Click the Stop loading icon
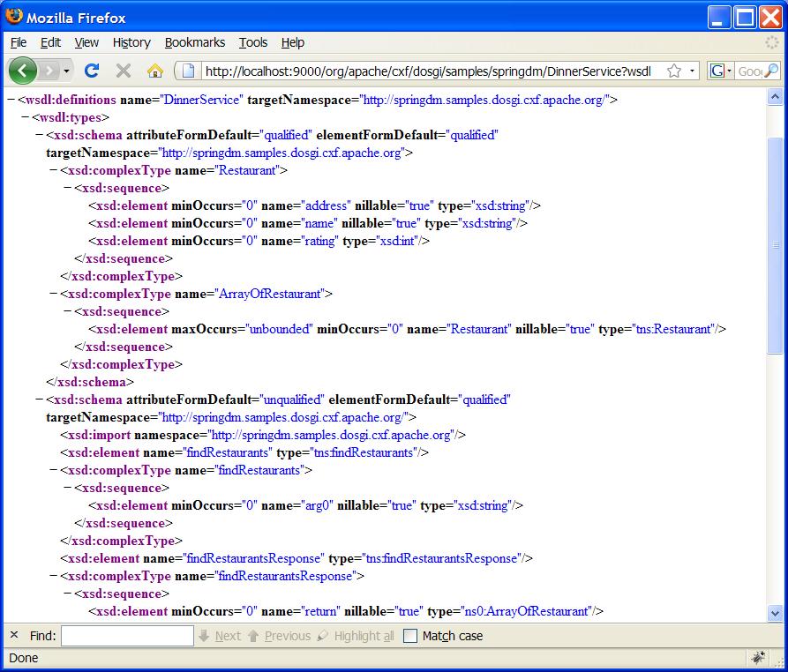 pos(124,71)
